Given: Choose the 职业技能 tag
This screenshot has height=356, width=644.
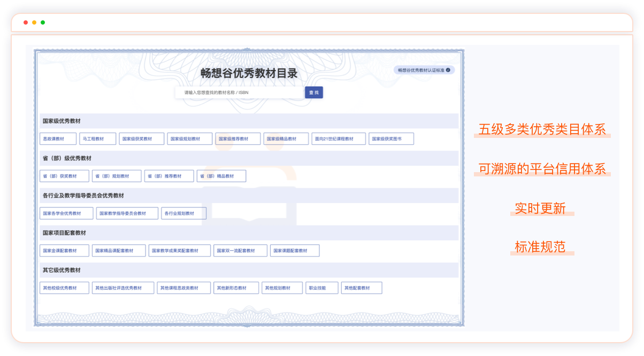Looking at the screenshot, I should [x=322, y=288].
